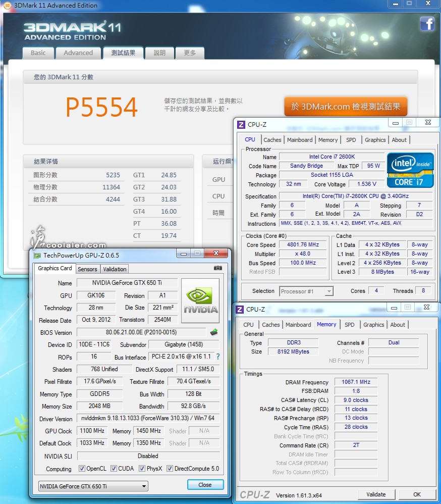Open the Validation tab in GPU-Z
The width and height of the screenshot is (441, 504).
pyautogui.click(x=115, y=269)
